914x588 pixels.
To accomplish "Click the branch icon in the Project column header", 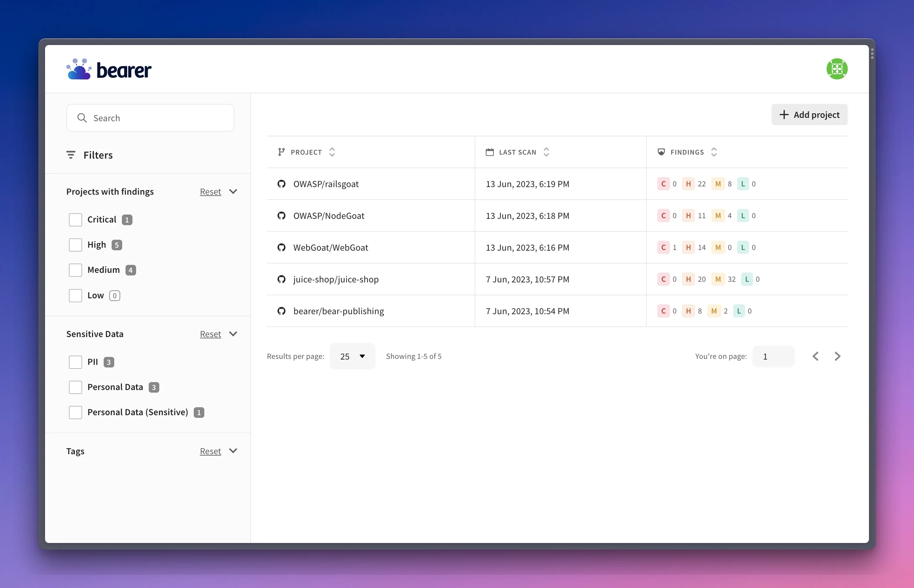I will tap(281, 152).
